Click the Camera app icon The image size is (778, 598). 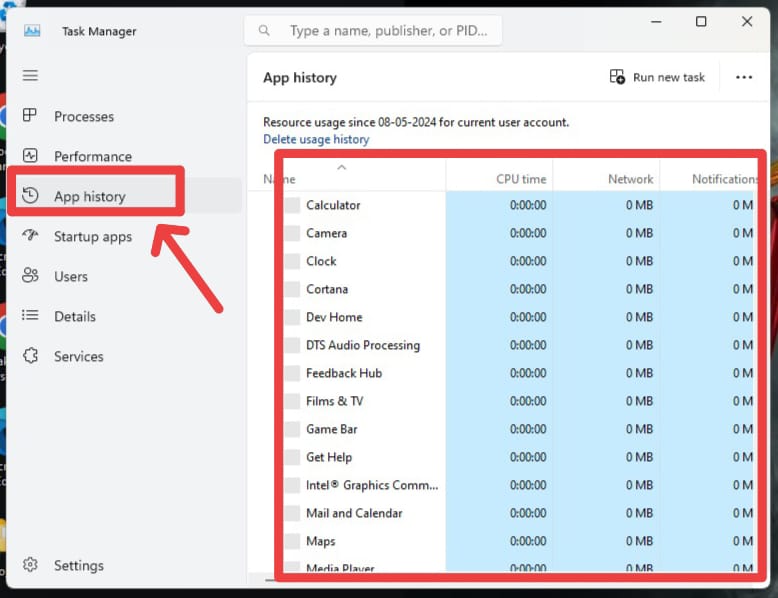(x=292, y=233)
